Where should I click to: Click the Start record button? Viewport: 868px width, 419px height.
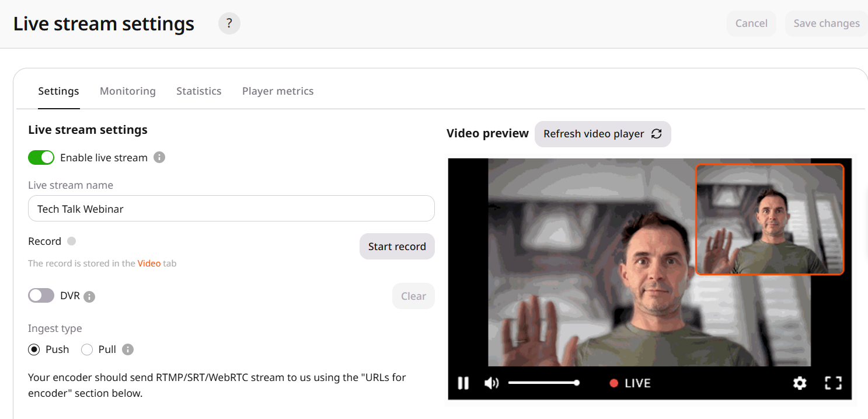click(x=397, y=247)
